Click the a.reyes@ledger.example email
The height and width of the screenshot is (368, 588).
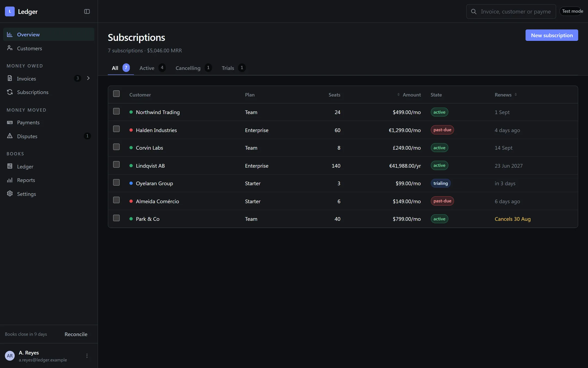pos(43,360)
